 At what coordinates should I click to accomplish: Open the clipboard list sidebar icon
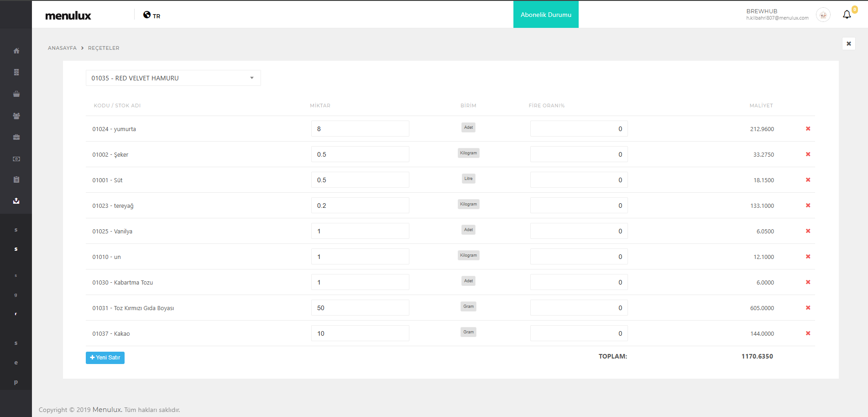point(16,179)
